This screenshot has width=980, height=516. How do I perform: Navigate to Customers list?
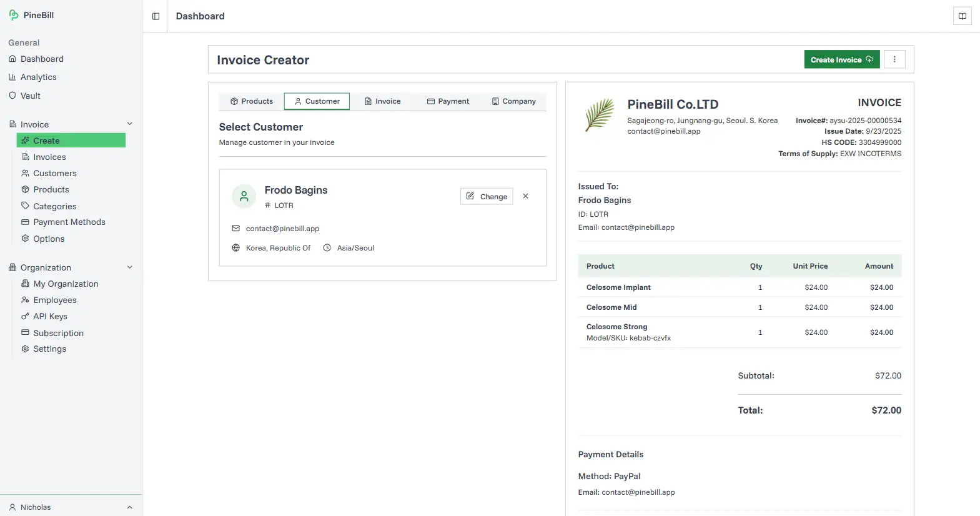point(54,173)
